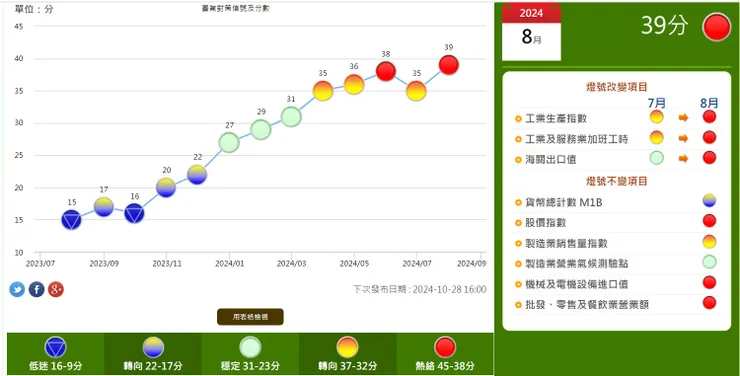Click the large red light beside 39分
This screenshot has height=376, width=740.
point(716,26)
